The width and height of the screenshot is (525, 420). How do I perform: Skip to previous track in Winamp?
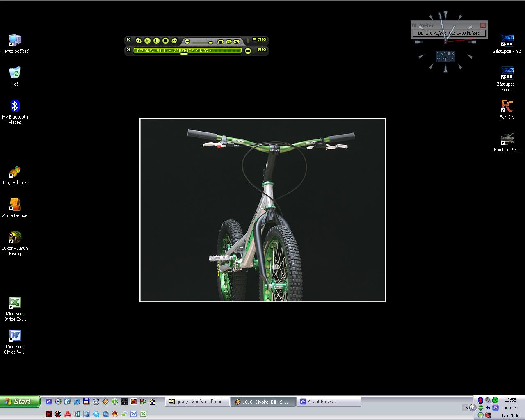[139, 41]
